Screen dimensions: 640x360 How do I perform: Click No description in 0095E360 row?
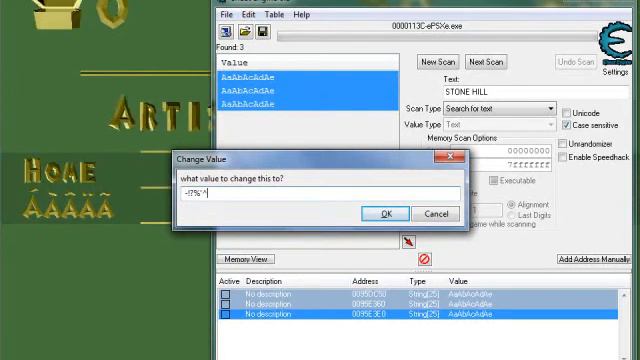268,304
